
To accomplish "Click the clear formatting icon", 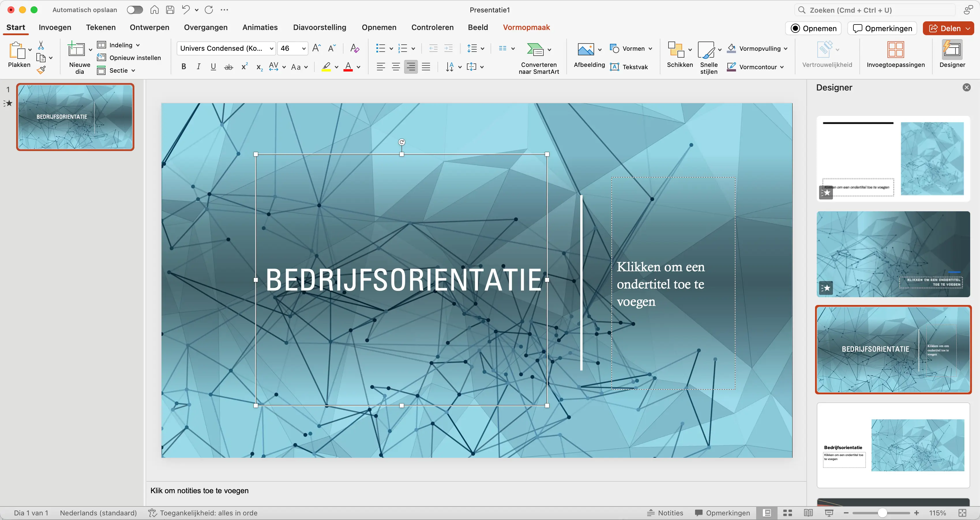I will click(354, 48).
